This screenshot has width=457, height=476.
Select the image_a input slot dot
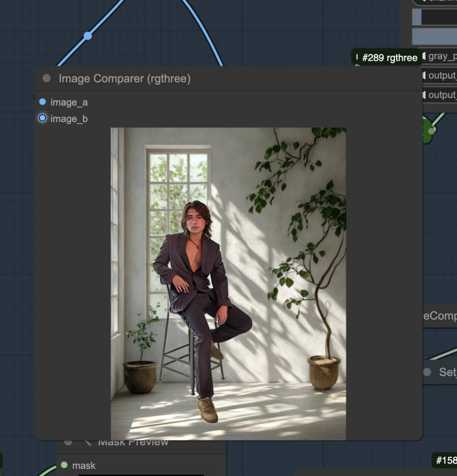[42, 102]
